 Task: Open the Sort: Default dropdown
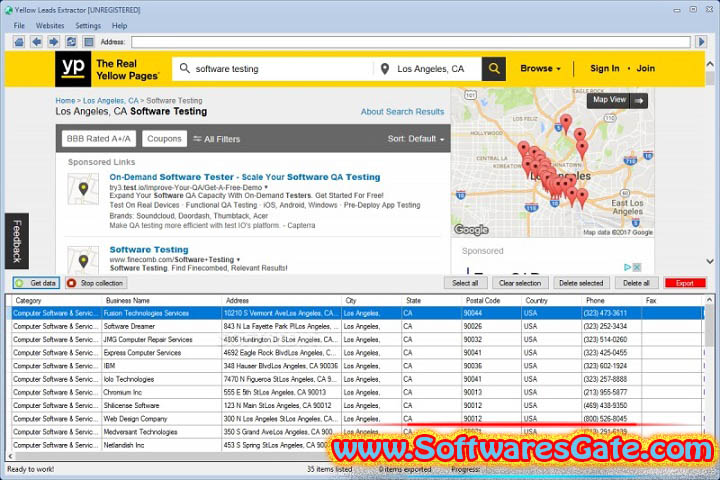coord(416,139)
